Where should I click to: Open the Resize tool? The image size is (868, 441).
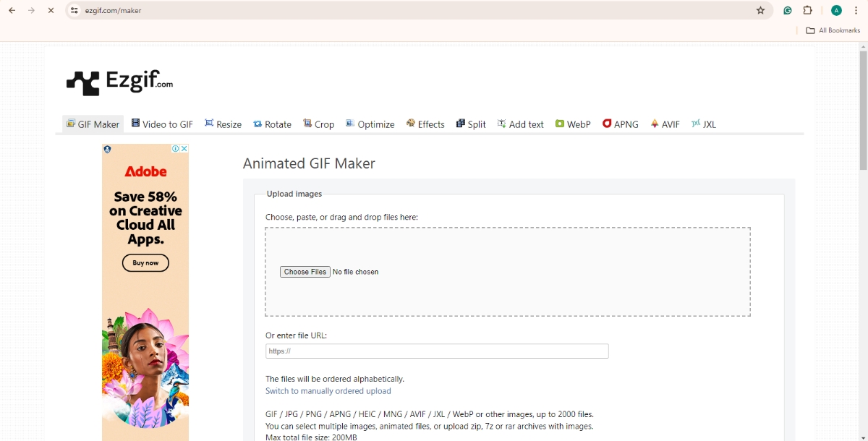[x=223, y=124]
